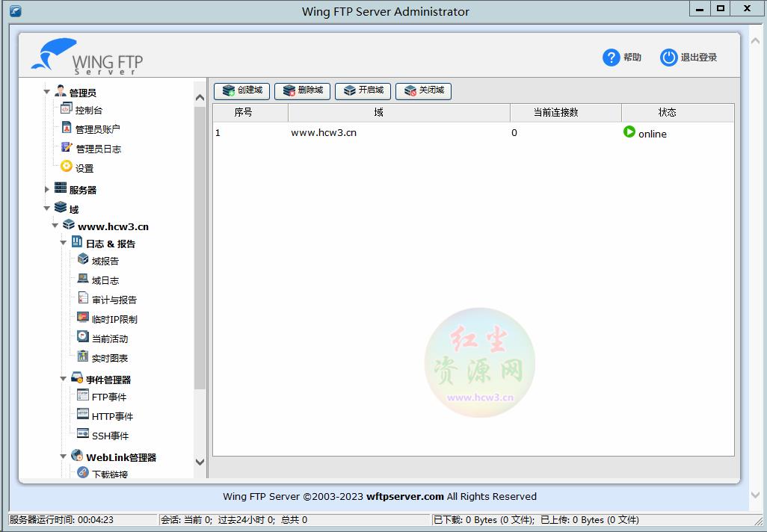Select 域报告 tree item

(105, 261)
